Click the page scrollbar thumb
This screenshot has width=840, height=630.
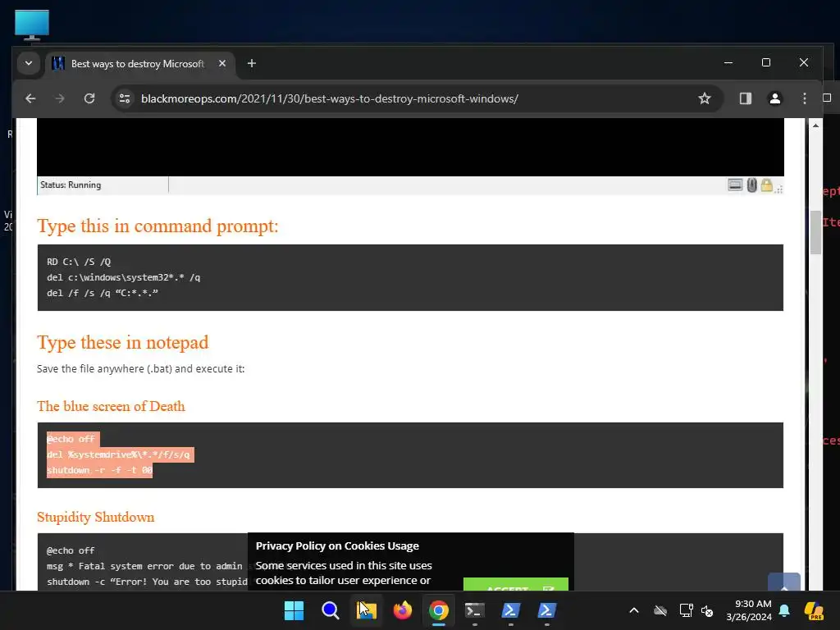click(815, 232)
